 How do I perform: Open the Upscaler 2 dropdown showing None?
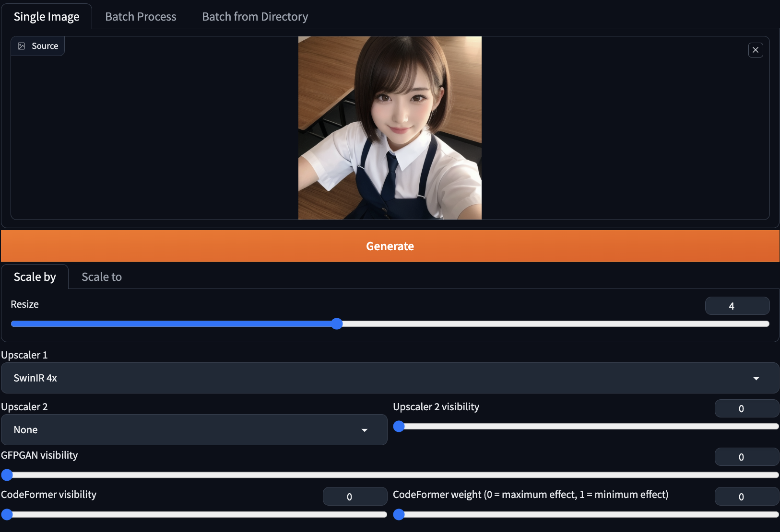tap(193, 429)
